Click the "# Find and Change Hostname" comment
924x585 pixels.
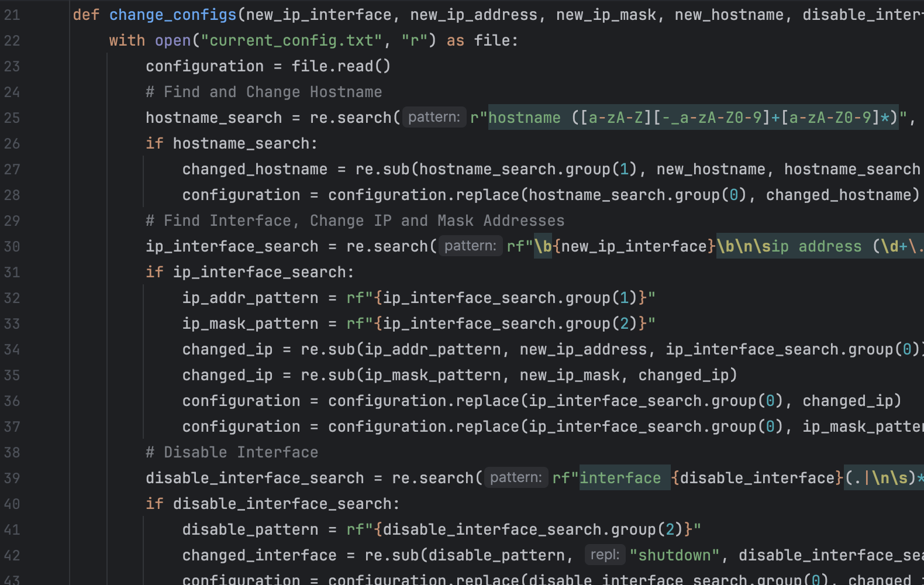click(x=264, y=92)
